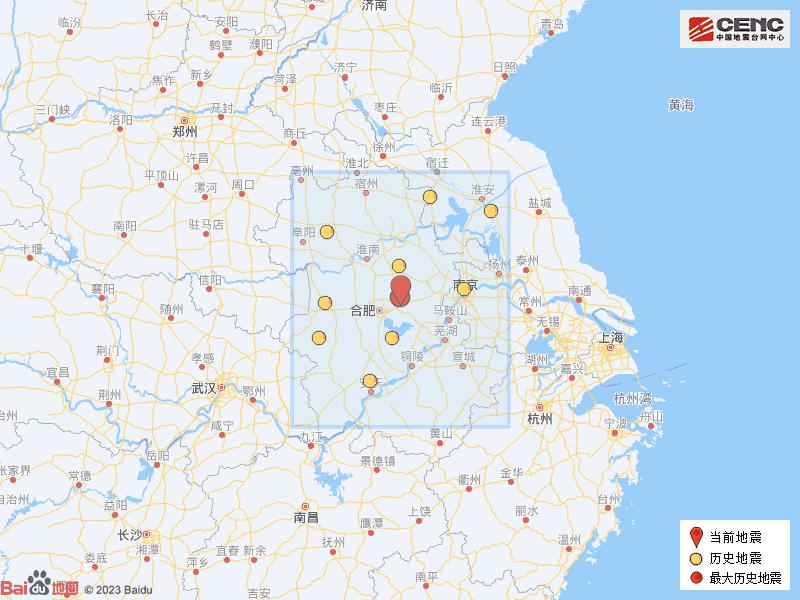Click the Baidu map logo
Screen dimensions: 800x600
39,588
